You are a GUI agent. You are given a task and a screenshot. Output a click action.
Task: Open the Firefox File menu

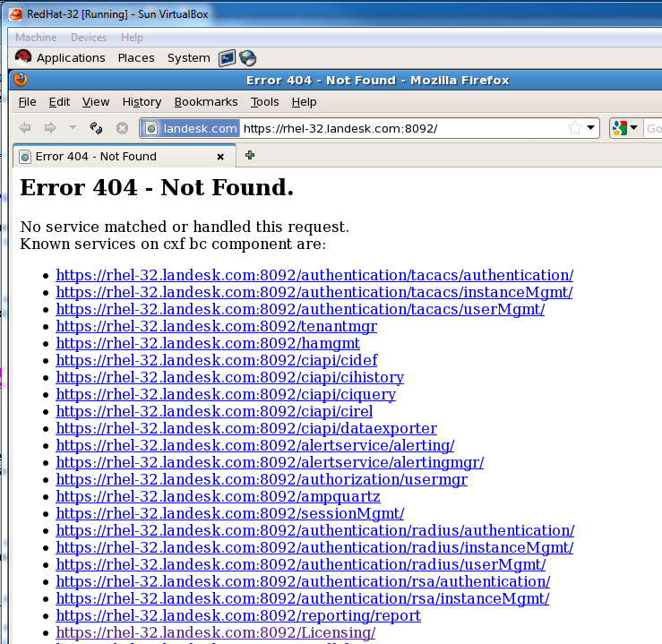(x=27, y=102)
